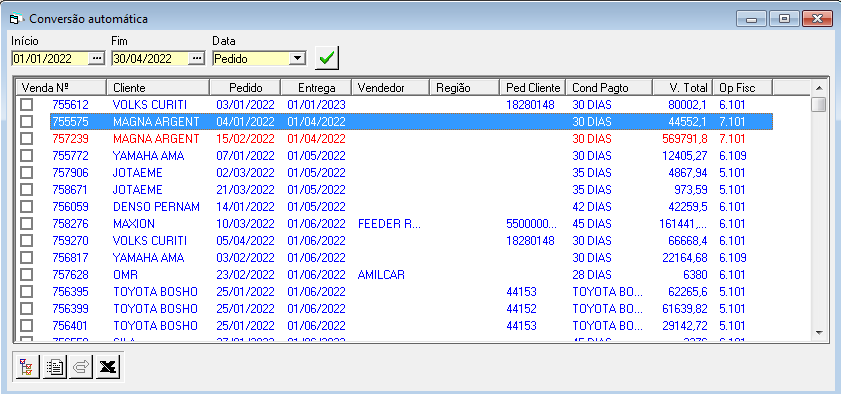Sort by the Venda Nº column header
This screenshot has width=841, height=394.
click(61, 87)
